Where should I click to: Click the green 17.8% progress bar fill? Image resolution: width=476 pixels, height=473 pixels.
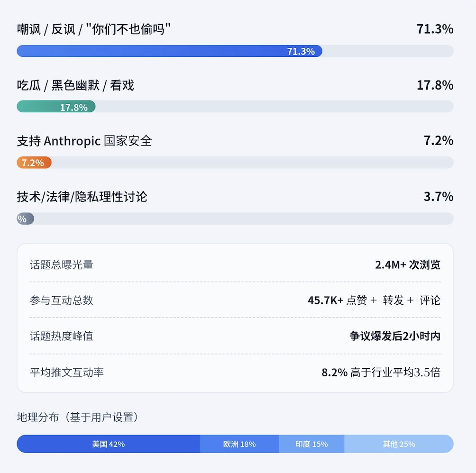[x=56, y=107]
